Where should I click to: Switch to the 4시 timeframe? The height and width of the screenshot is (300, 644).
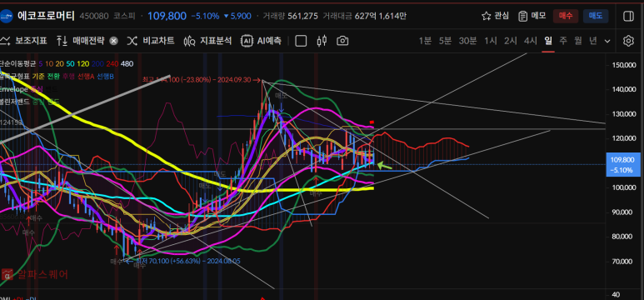point(530,41)
